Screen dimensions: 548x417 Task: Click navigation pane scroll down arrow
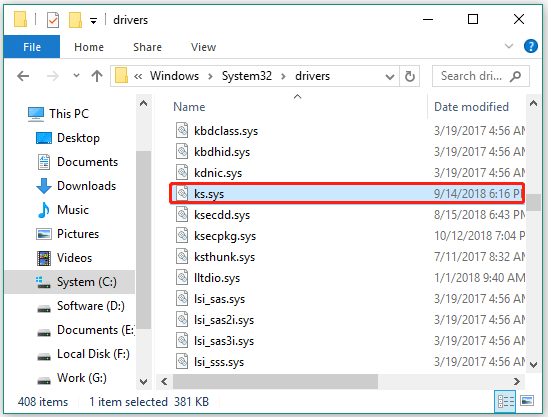(x=143, y=381)
